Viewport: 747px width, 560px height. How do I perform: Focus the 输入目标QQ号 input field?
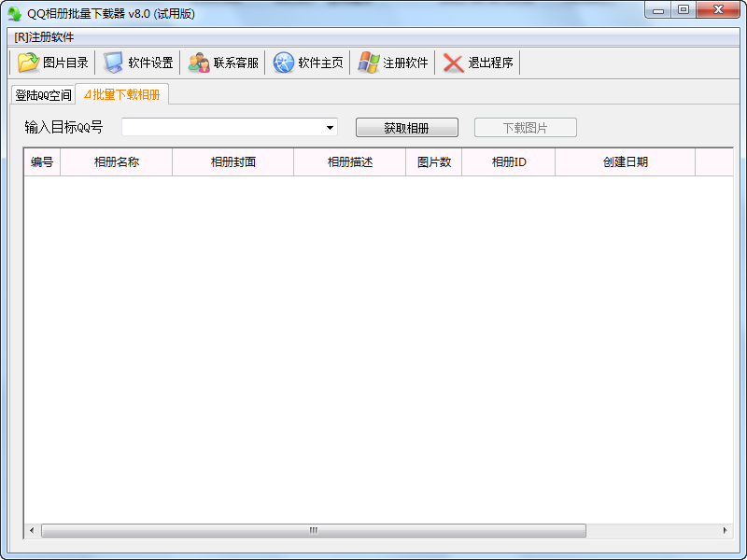coord(230,128)
